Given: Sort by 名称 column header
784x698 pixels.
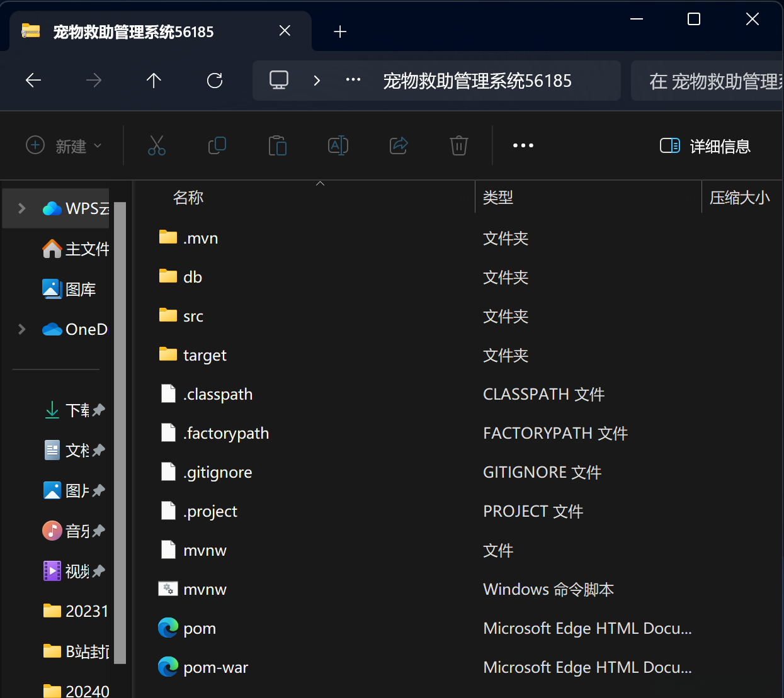Looking at the screenshot, I should [x=188, y=198].
